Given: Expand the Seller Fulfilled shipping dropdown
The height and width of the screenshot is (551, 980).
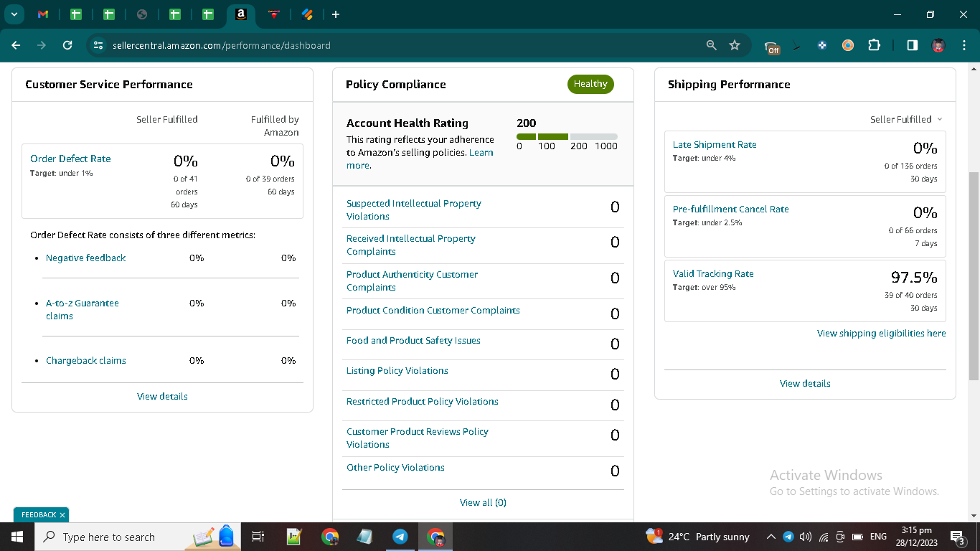Looking at the screenshot, I should tap(906, 119).
